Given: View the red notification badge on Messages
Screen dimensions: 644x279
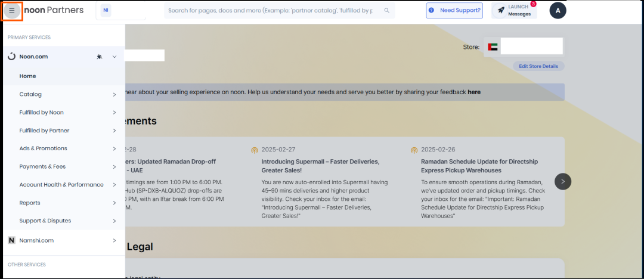Looking at the screenshot, I should pyautogui.click(x=533, y=4).
